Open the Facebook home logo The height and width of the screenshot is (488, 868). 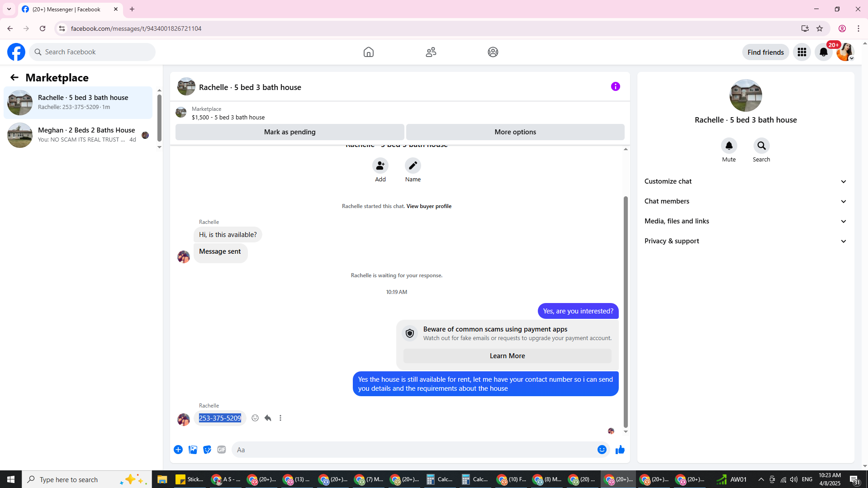click(16, 52)
